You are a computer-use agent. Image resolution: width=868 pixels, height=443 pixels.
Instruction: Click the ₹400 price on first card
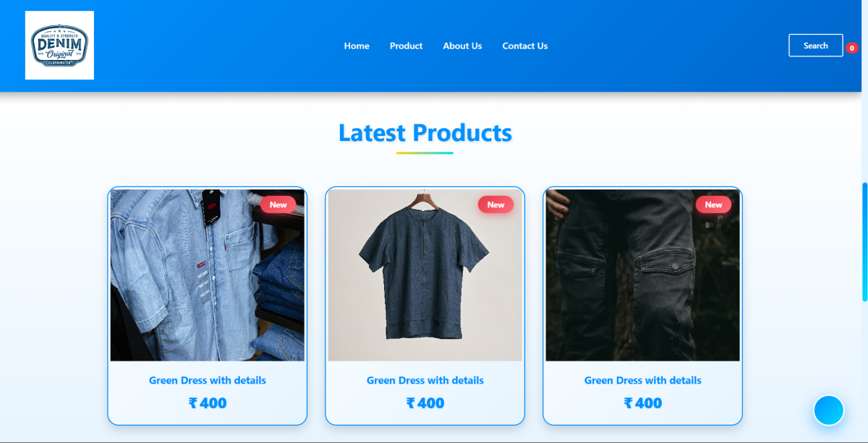tap(208, 403)
